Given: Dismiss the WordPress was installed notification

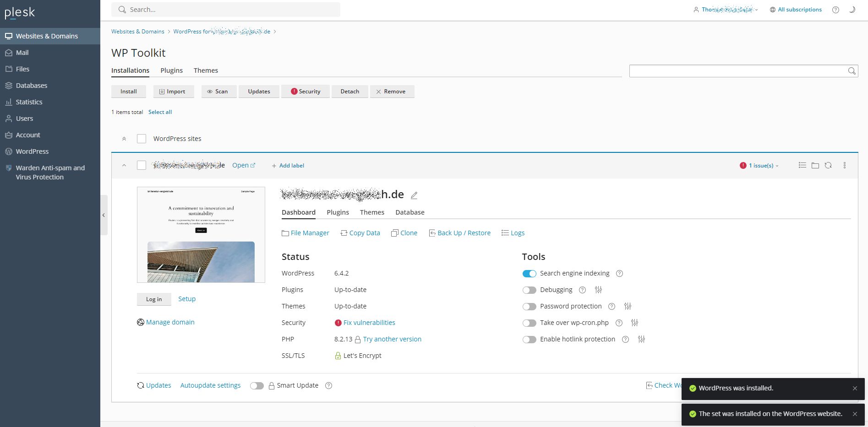Looking at the screenshot, I should 855,388.
